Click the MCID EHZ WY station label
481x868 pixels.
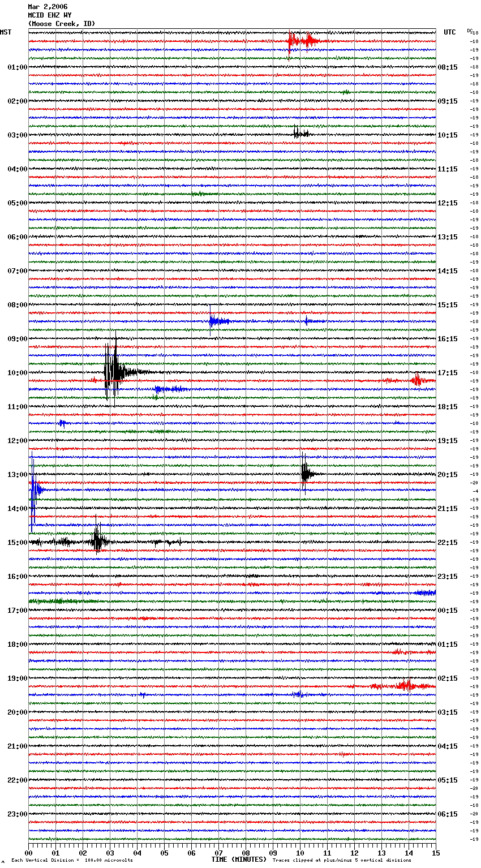tap(49, 15)
